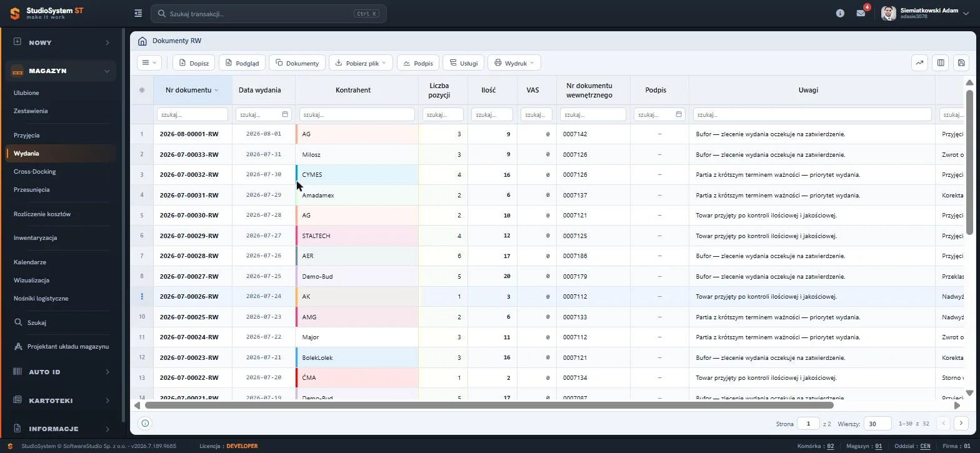
Task: Select the CYMES contractor cell
Action: click(357, 175)
